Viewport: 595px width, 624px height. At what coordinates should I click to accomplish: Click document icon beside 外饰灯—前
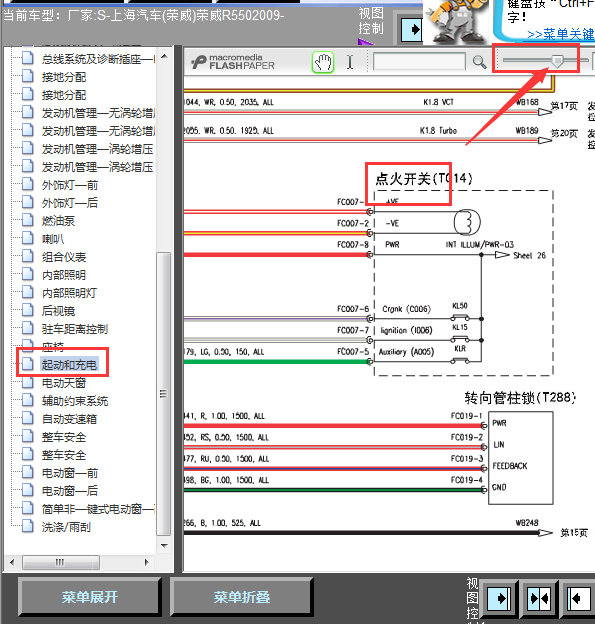tap(27, 184)
